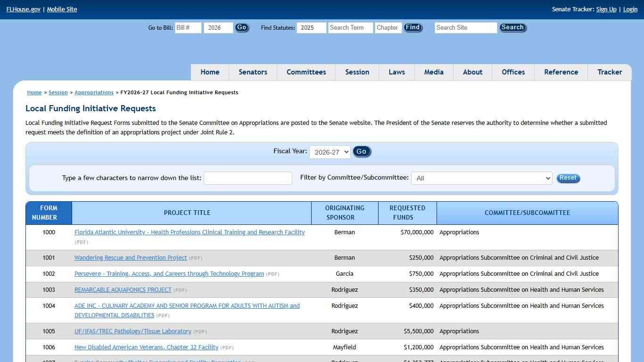Click the Search button for site search
The height and width of the screenshot is (362, 644).
pos(512,27)
